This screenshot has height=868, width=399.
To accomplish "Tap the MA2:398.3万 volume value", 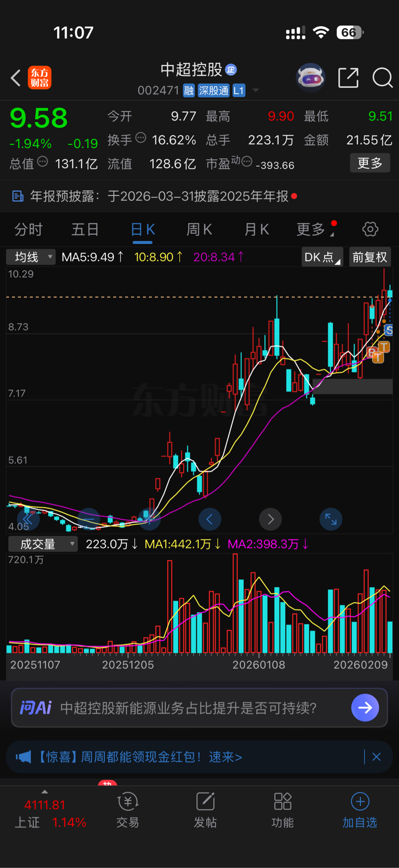I will point(268,544).
